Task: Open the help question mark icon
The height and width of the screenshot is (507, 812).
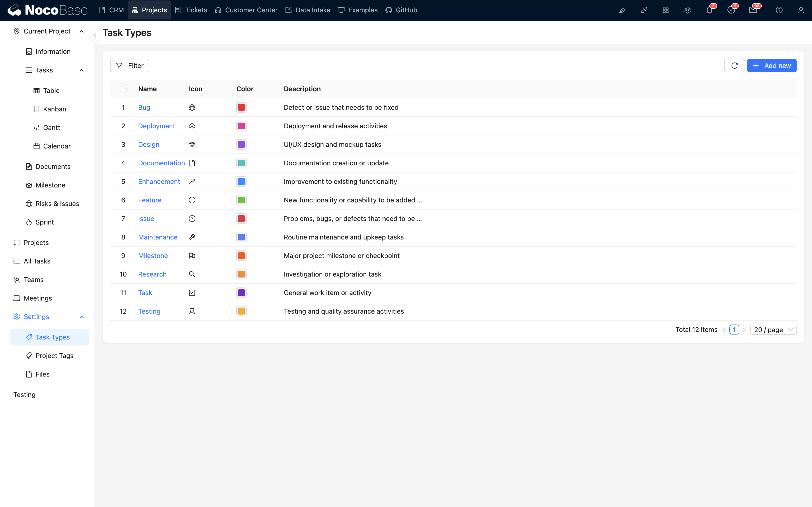Action: click(779, 10)
